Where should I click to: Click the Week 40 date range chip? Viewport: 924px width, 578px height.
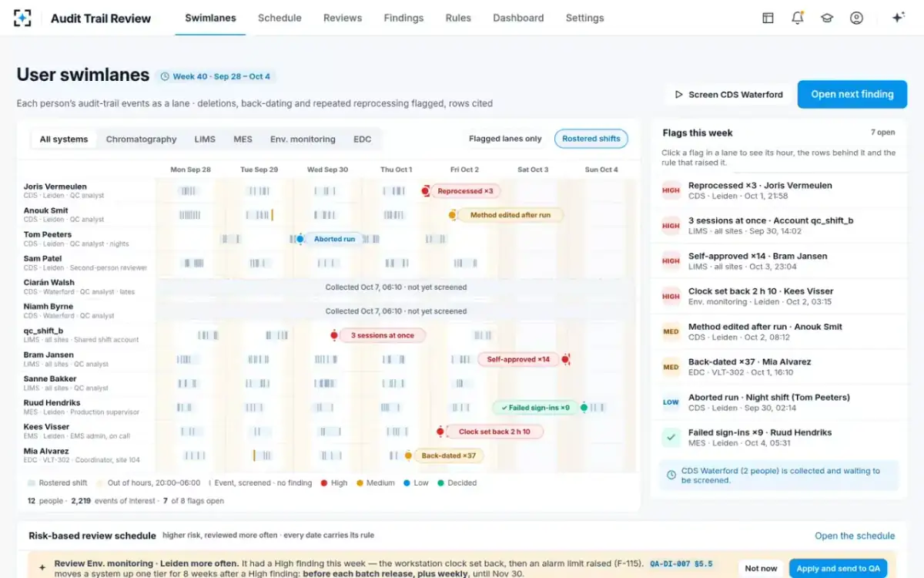click(x=216, y=76)
